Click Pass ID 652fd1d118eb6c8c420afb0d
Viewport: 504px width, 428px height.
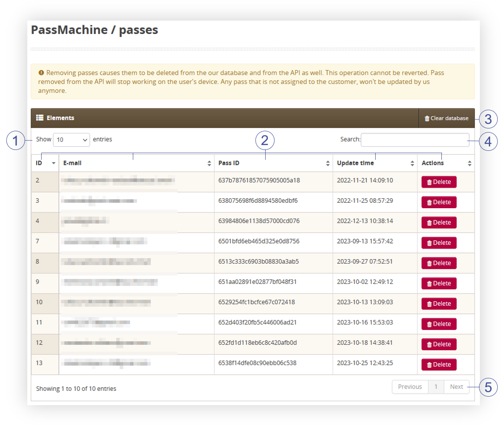(x=258, y=342)
